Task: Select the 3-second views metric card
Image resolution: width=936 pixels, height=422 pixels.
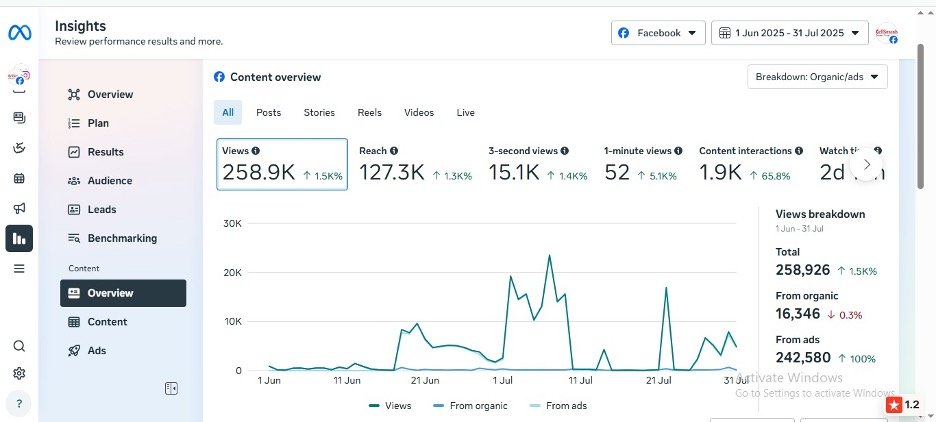Action: click(536, 164)
